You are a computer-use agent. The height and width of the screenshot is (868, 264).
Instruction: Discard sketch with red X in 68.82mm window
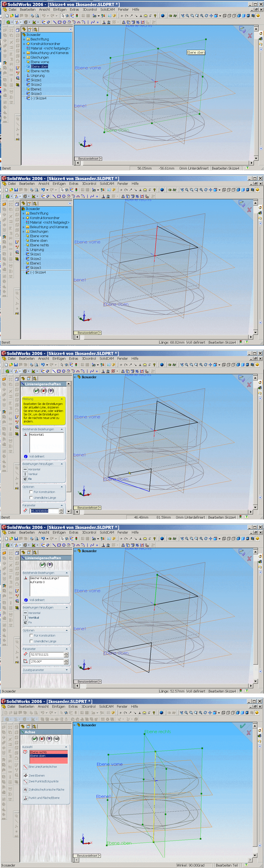250,210
